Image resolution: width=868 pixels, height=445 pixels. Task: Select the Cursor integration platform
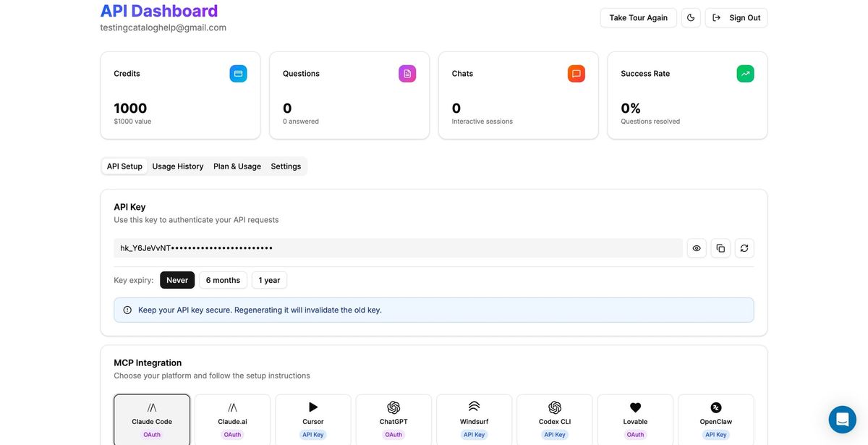click(313, 420)
